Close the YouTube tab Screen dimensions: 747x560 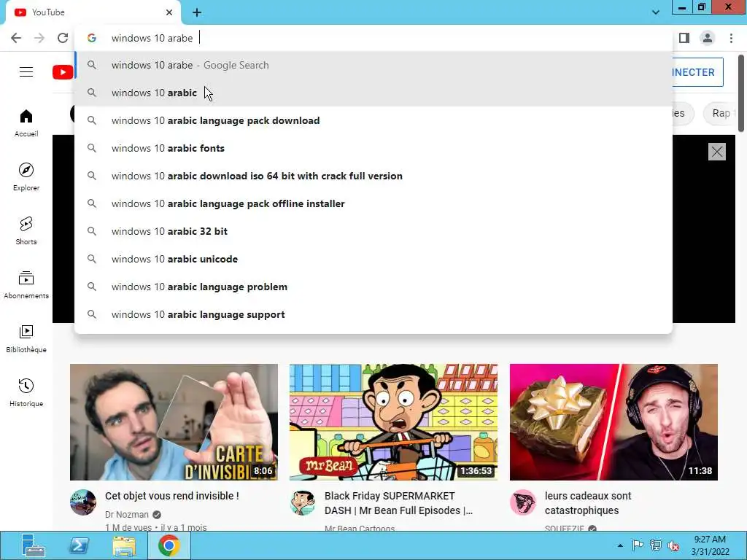[x=169, y=12]
